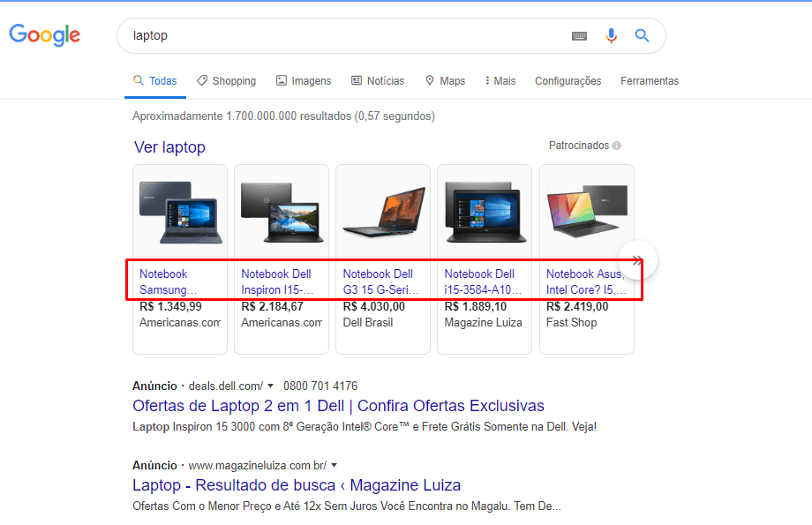812x525 pixels.
Task: Open the Imagens tab
Action: (304, 81)
